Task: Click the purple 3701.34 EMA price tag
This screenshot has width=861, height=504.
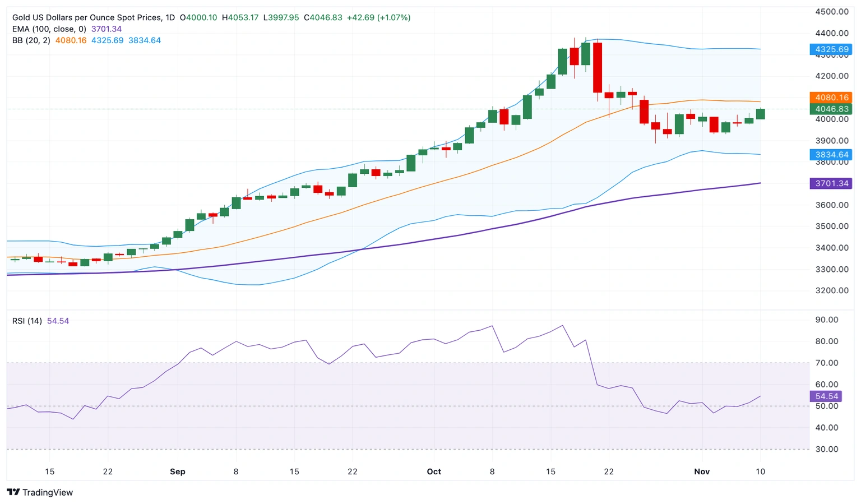Action: 831,183
